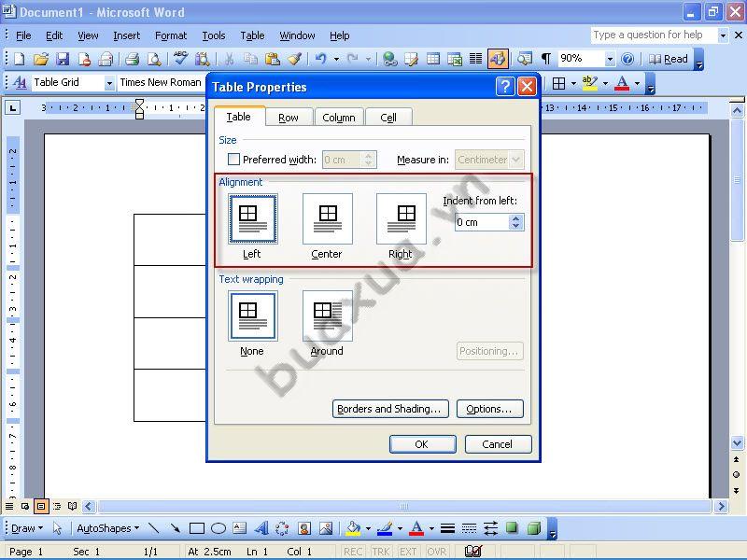Open the Highlight color dropdown arrow
This screenshot has width=747, height=560.
[605, 83]
